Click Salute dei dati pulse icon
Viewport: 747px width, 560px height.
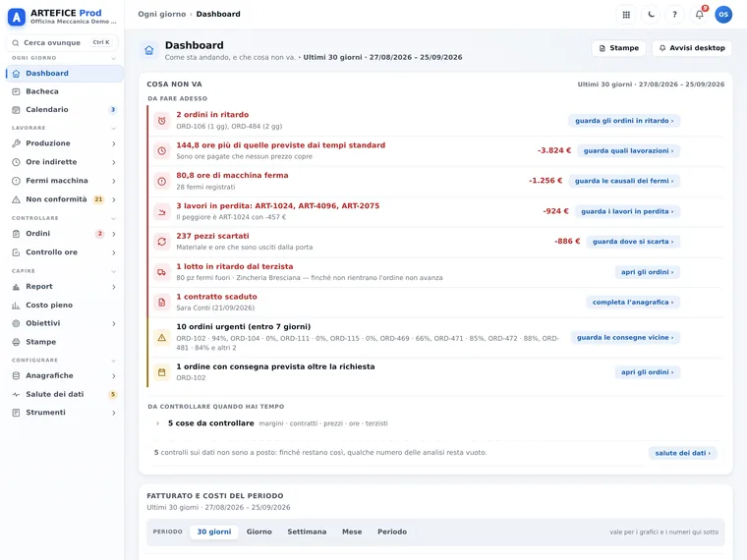pyautogui.click(x=16, y=394)
